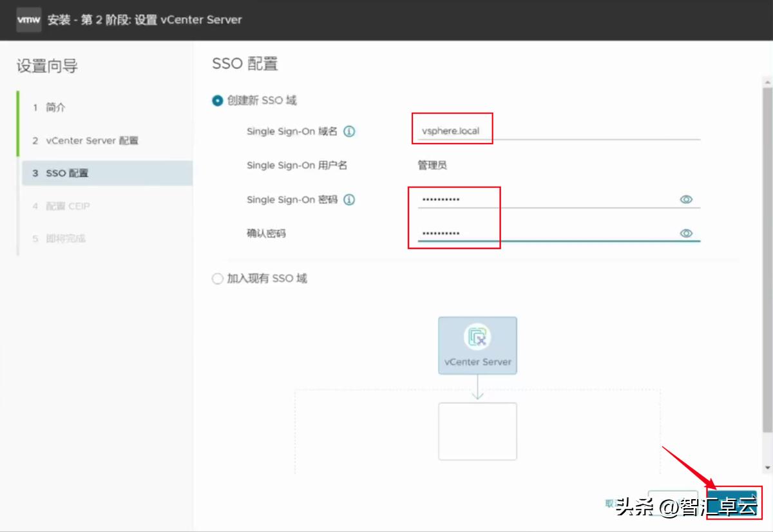Select the 加入现有 SSO 域 radio button

click(217, 279)
